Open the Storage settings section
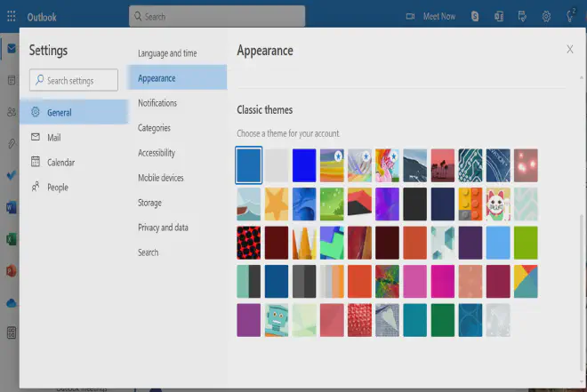 pyautogui.click(x=177, y=203)
